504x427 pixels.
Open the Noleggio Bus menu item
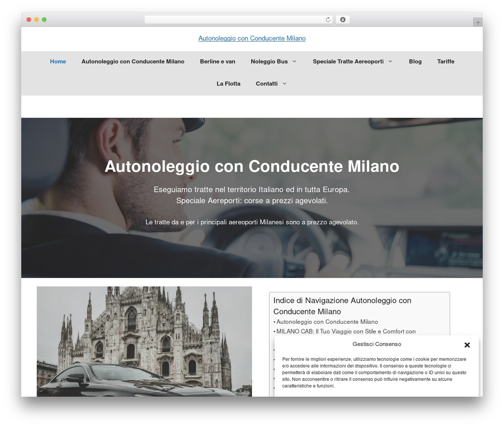click(x=269, y=61)
